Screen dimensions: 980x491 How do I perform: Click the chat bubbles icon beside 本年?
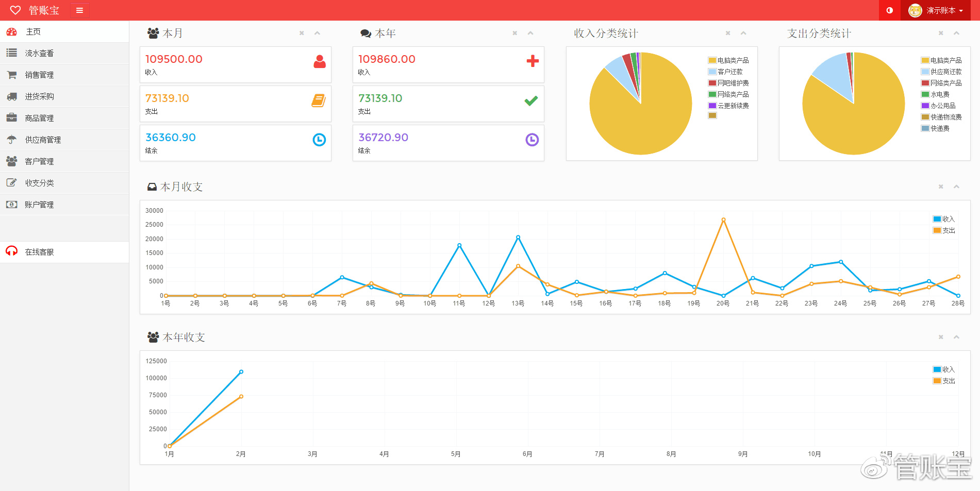[x=366, y=33]
